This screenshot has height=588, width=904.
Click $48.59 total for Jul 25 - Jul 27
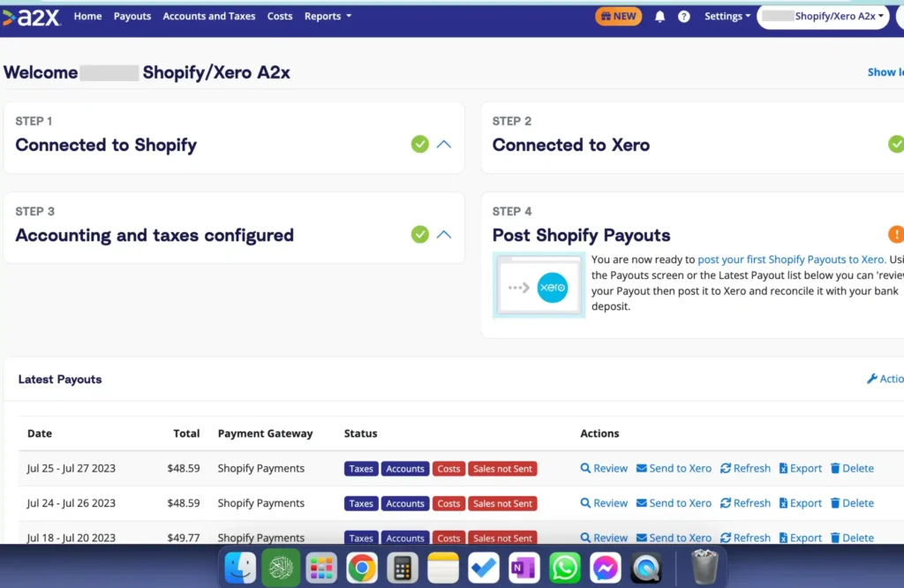[184, 468]
